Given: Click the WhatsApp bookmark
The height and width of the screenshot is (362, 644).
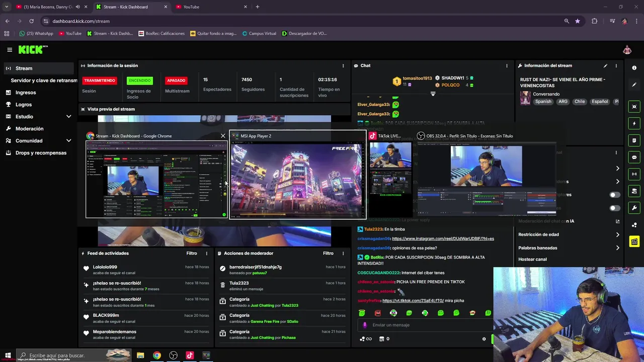Looking at the screenshot, I should (x=36, y=34).
